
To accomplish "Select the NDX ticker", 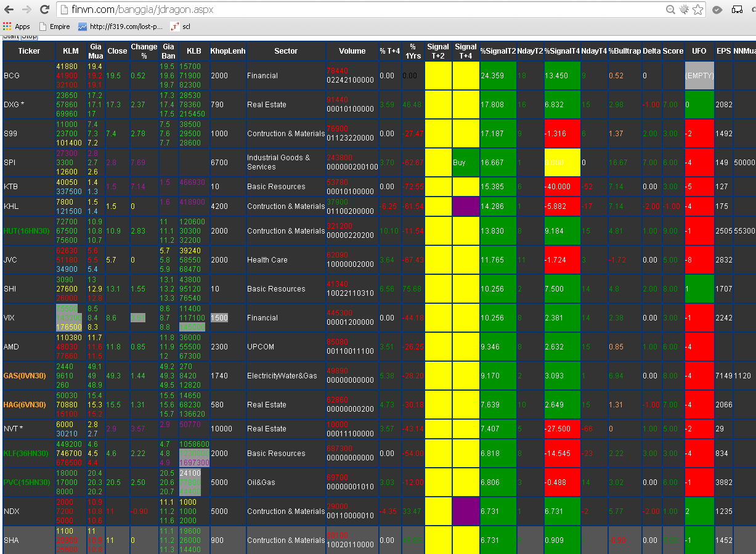I will click(11, 511).
